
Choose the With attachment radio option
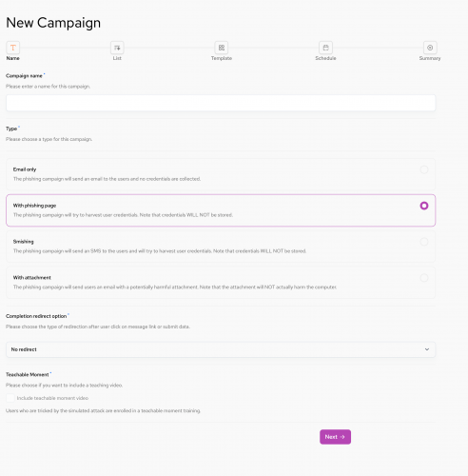click(424, 278)
